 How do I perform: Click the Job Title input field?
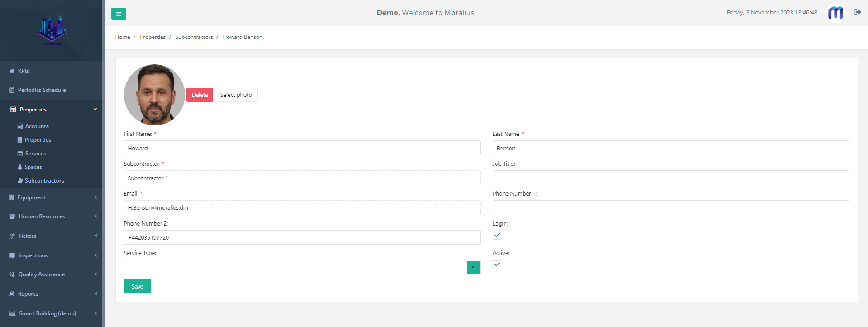pyautogui.click(x=671, y=178)
